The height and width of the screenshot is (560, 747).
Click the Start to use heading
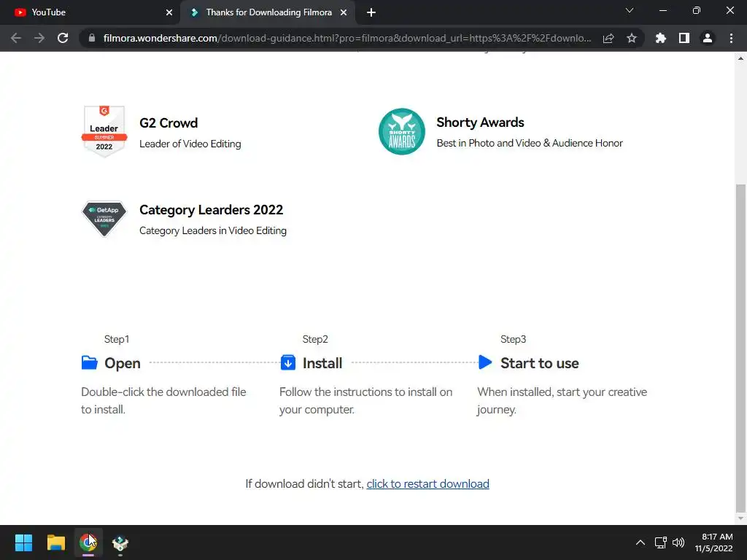coord(540,363)
